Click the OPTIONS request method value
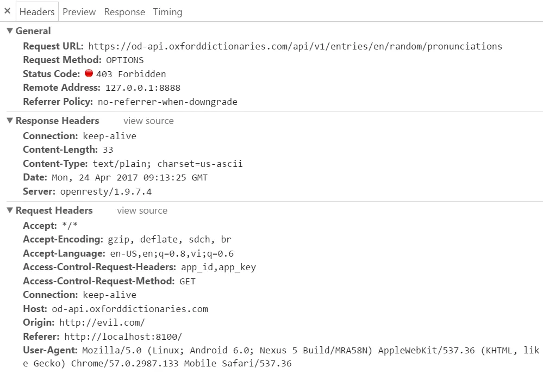Screen dimensions: 543x392 (x=124, y=60)
